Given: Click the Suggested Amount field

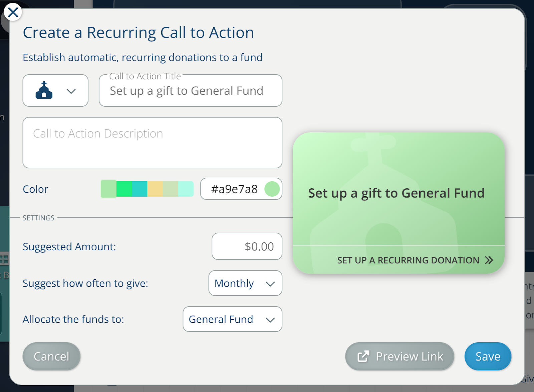Looking at the screenshot, I should [247, 247].
